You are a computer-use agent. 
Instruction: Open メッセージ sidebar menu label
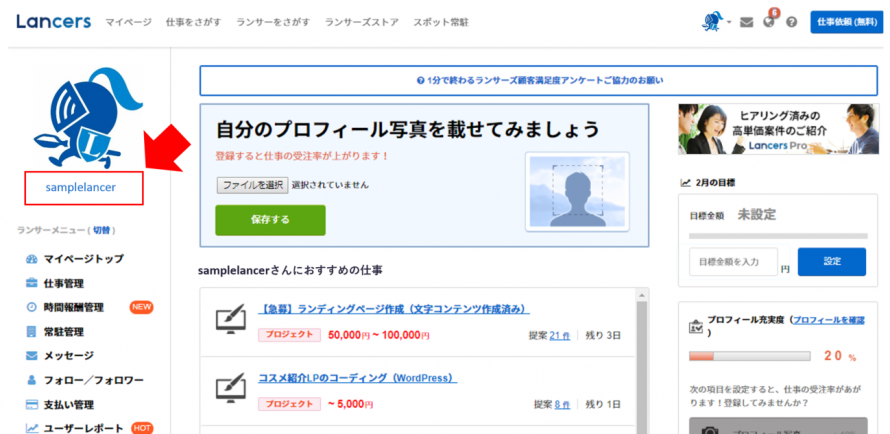pyautogui.click(x=69, y=356)
